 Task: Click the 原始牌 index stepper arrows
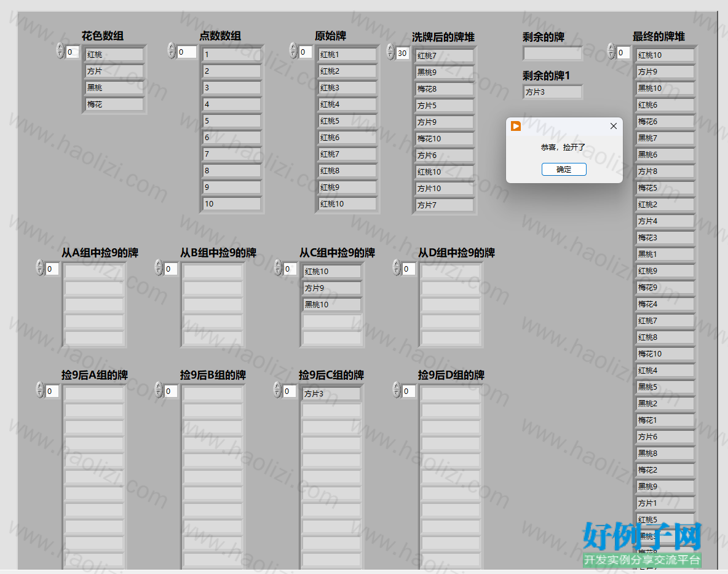coord(293,51)
